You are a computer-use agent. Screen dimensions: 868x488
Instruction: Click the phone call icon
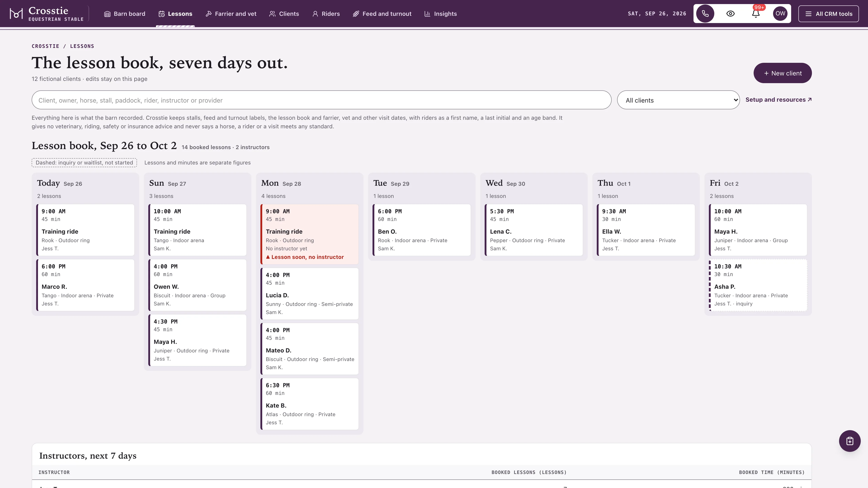pyautogui.click(x=705, y=14)
